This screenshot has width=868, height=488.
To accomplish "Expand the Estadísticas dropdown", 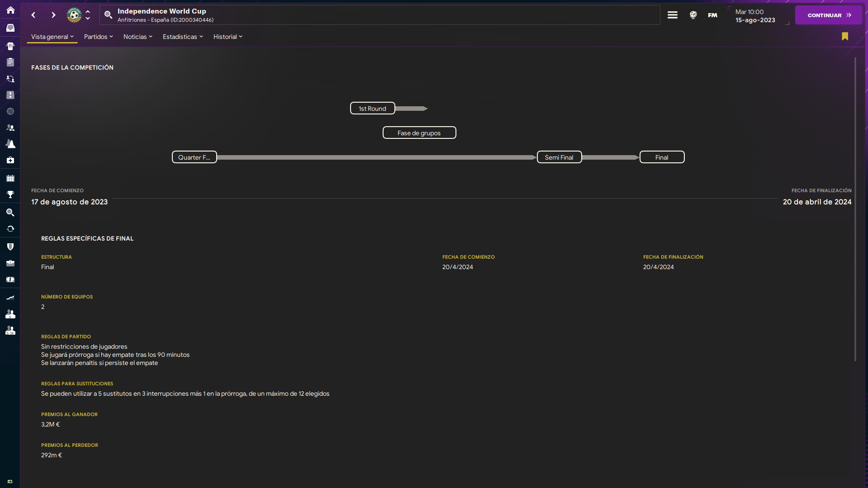I will (x=183, y=37).
